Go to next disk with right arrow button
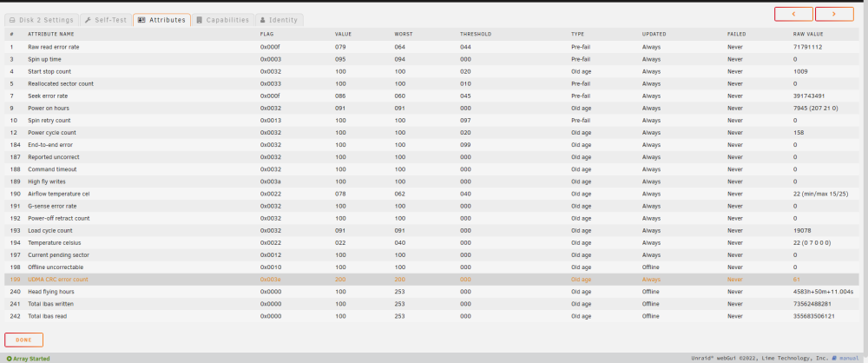Viewport: 868px width, 363px height. [833, 15]
